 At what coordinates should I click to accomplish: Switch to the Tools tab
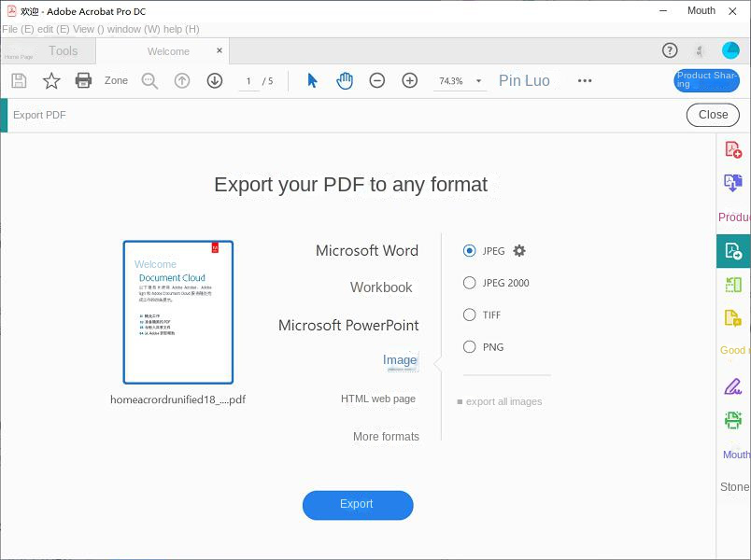tap(63, 51)
